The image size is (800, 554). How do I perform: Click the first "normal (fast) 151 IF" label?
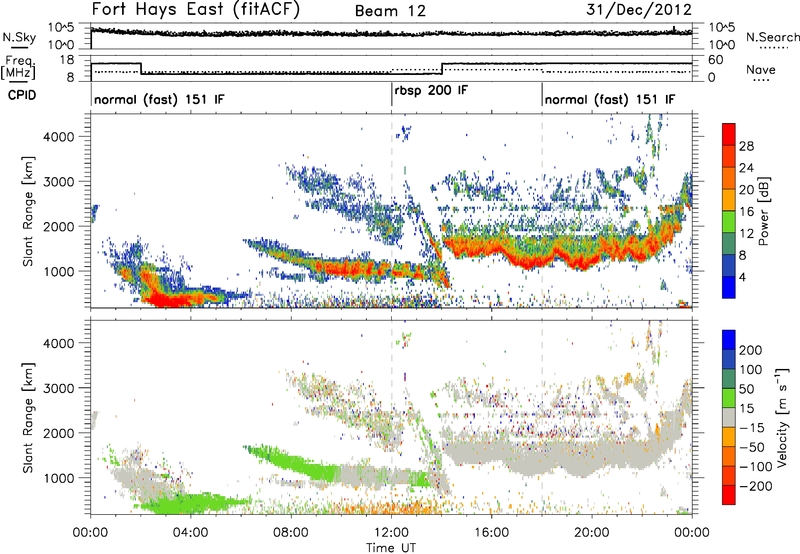click(x=159, y=99)
